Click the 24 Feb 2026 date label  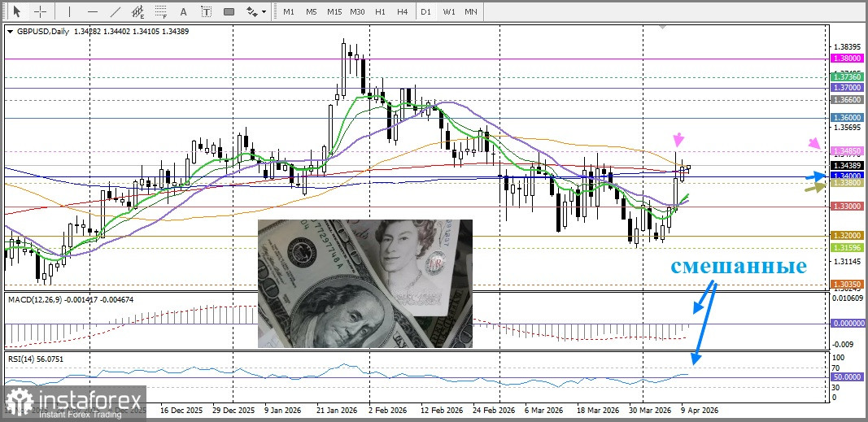[x=493, y=411]
